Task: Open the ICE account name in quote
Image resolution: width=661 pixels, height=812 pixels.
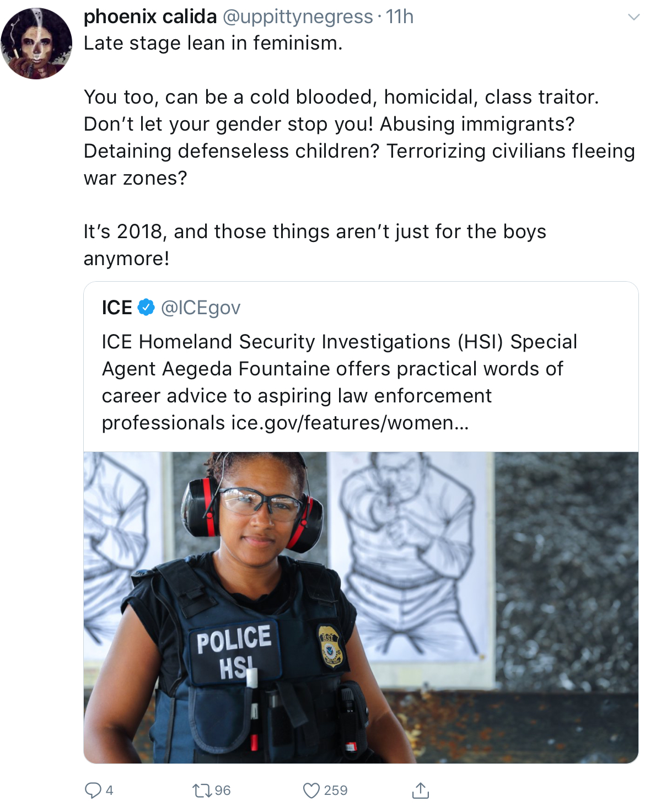Action: [x=117, y=308]
